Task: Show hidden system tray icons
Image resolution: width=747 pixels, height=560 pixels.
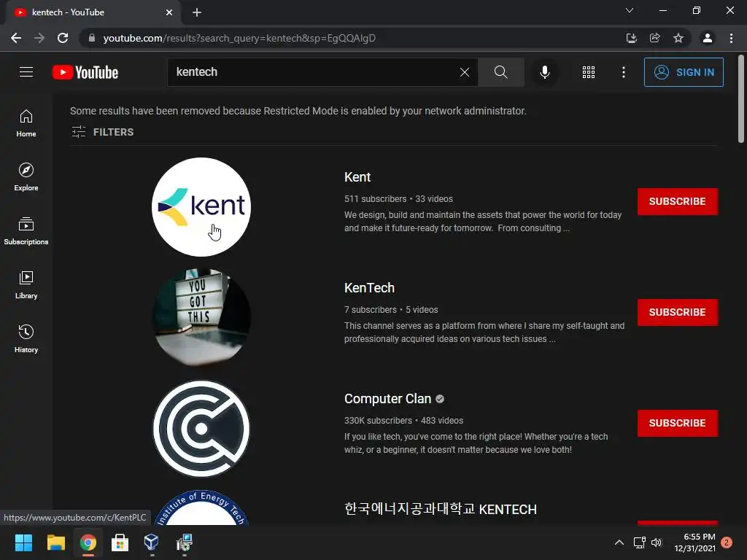Action: click(x=619, y=542)
